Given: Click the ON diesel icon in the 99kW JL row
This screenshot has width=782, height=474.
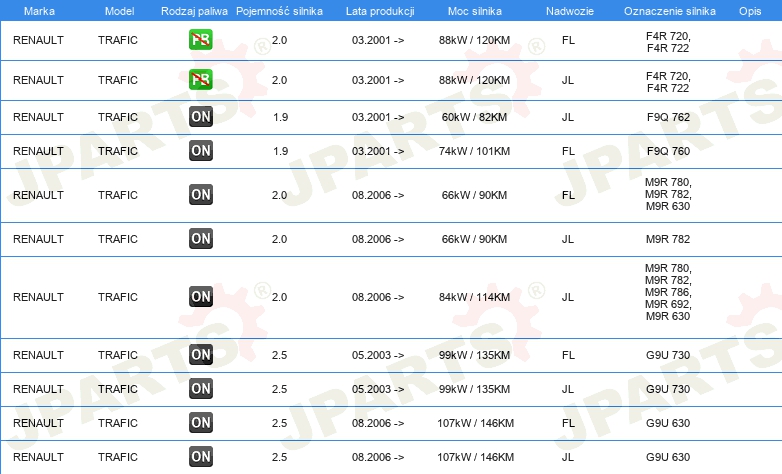Looking at the screenshot, I should 201,389.
